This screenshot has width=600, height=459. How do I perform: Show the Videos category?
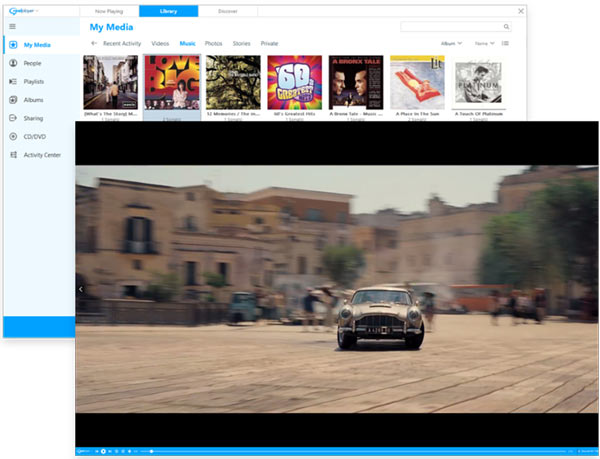pyautogui.click(x=160, y=44)
